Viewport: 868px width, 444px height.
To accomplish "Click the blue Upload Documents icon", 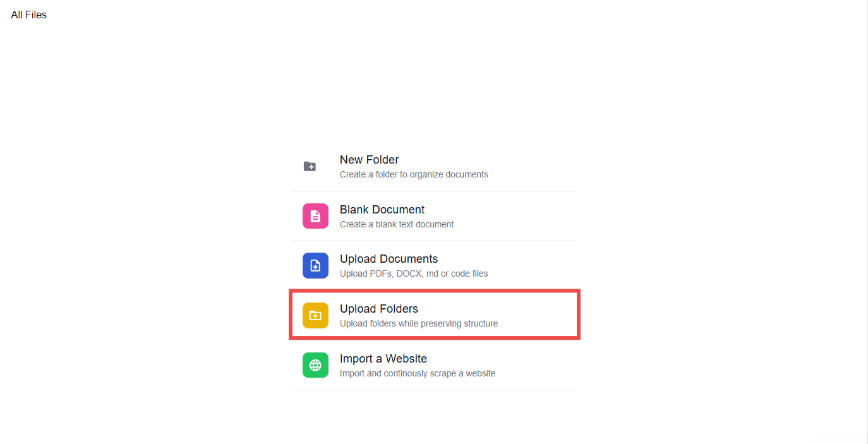I will (x=315, y=266).
